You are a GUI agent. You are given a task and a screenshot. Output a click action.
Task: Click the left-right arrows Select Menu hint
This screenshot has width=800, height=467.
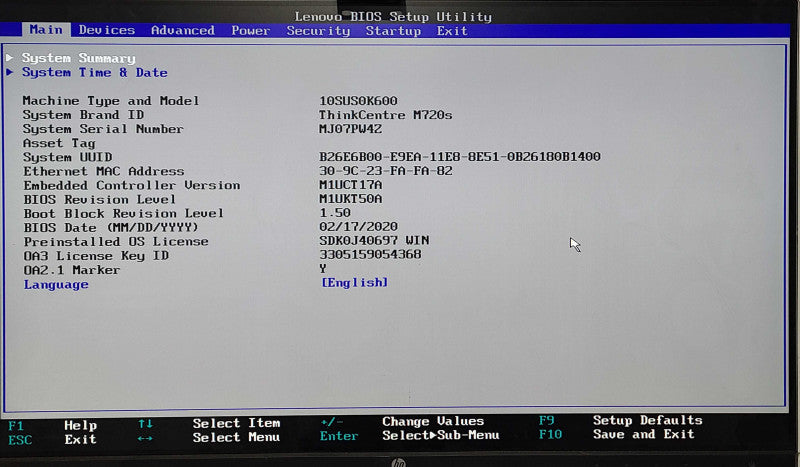tap(209, 437)
